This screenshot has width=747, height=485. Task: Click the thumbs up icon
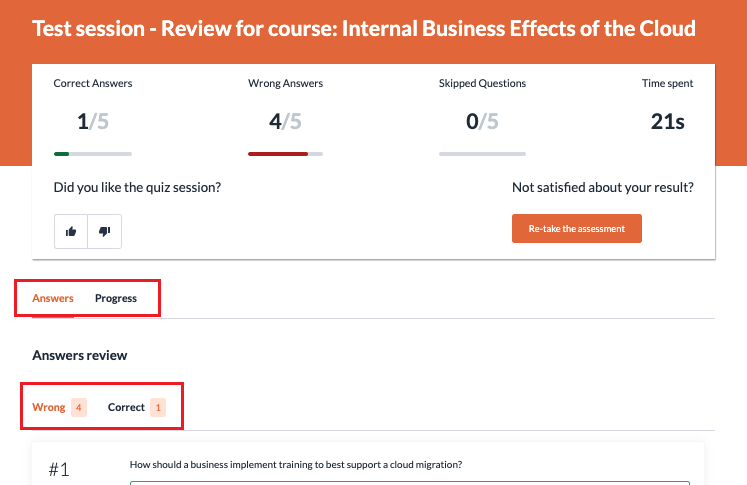click(71, 231)
